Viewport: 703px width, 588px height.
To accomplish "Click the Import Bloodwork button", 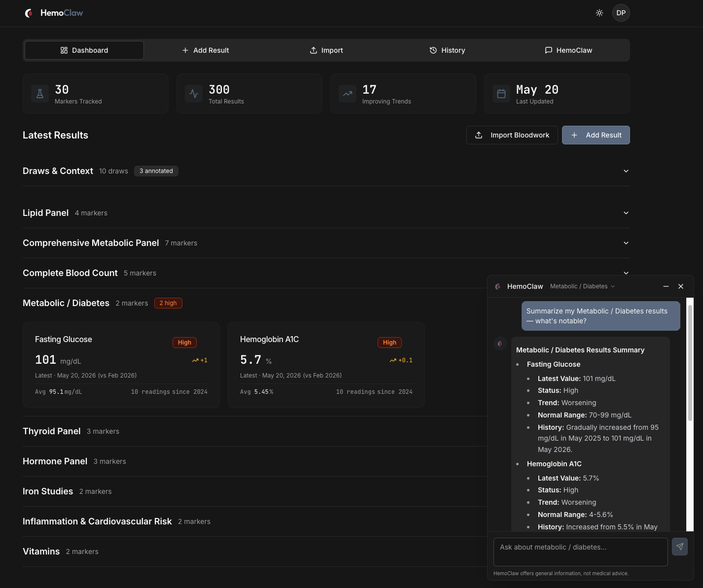I will pos(512,135).
